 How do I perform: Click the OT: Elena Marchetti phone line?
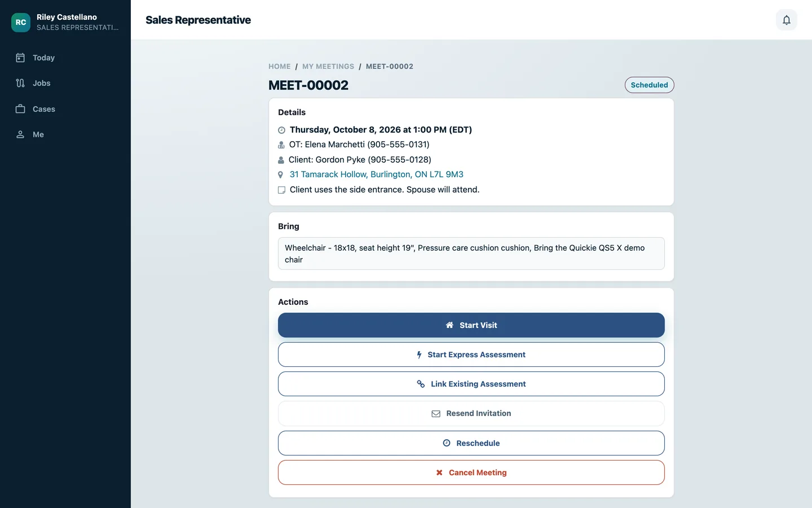click(x=359, y=144)
